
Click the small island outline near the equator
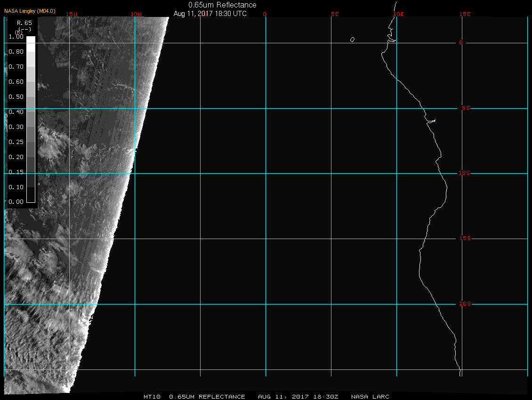click(x=352, y=40)
